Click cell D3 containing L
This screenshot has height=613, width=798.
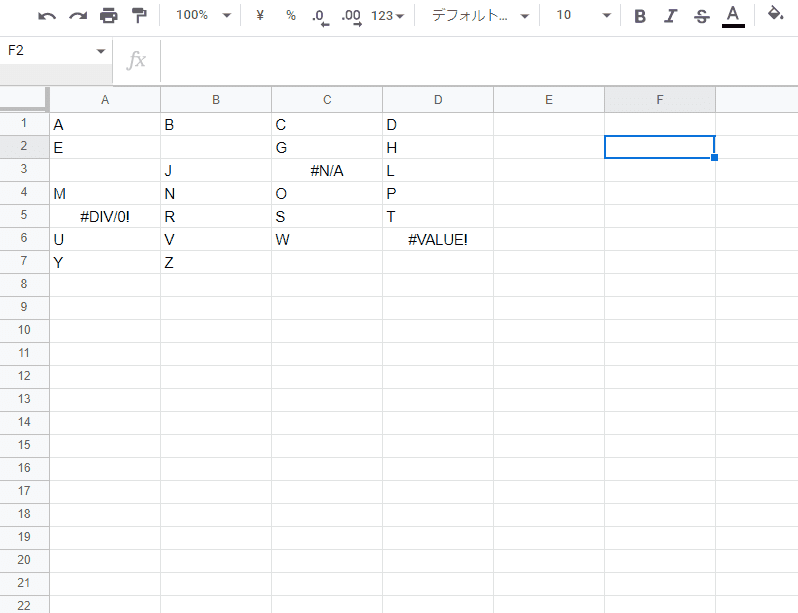point(438,170)
